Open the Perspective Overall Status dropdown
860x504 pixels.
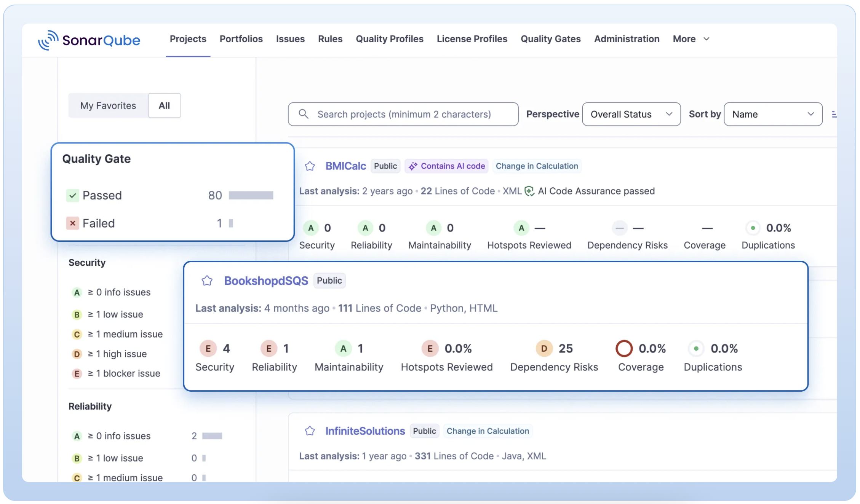(631, 114)
